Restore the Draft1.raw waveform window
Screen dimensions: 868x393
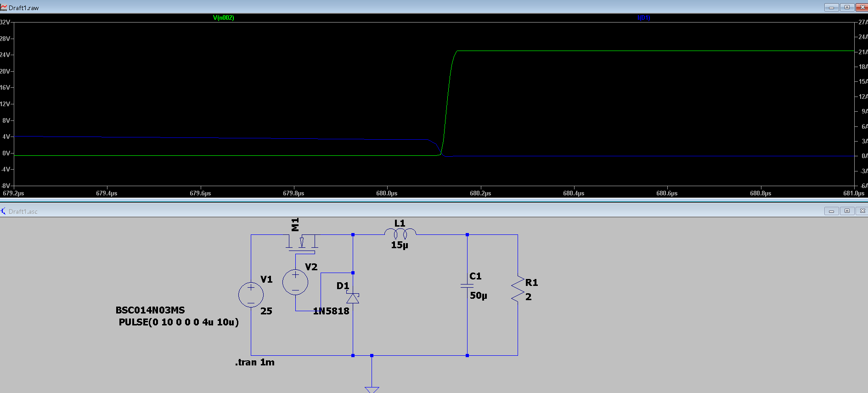click(x=847, y=7)
